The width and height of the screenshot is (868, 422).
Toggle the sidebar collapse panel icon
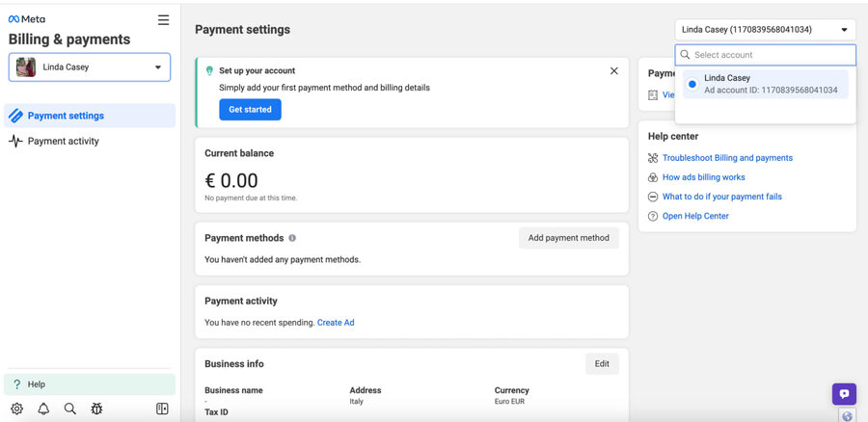pyautogui.click(x=162, y=409)
